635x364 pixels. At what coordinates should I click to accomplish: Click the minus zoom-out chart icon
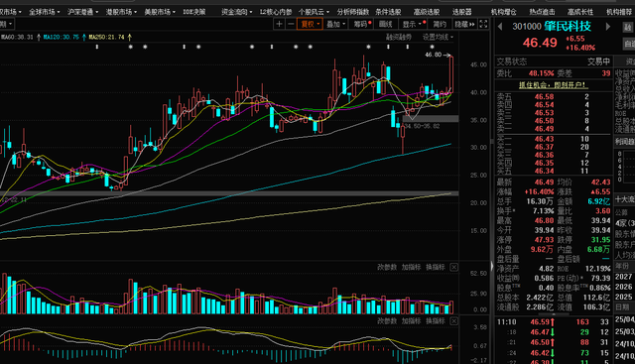[x=291, y=24]
